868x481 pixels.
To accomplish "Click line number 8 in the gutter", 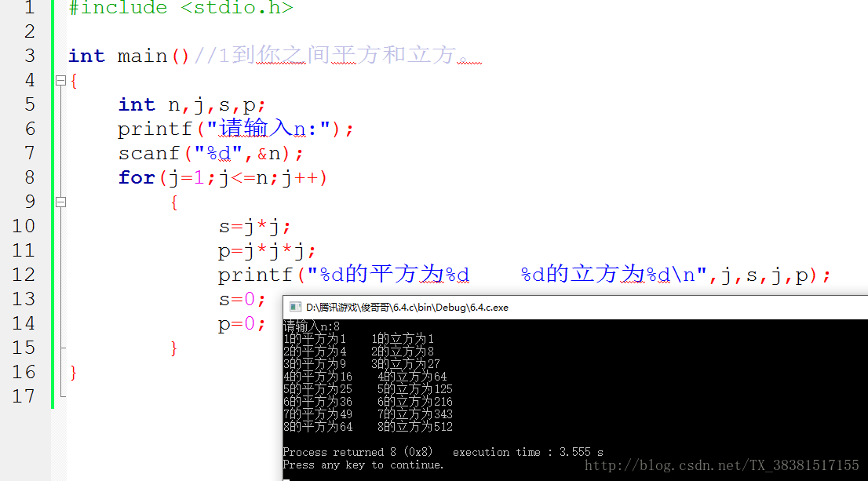I will coord(30,177).
